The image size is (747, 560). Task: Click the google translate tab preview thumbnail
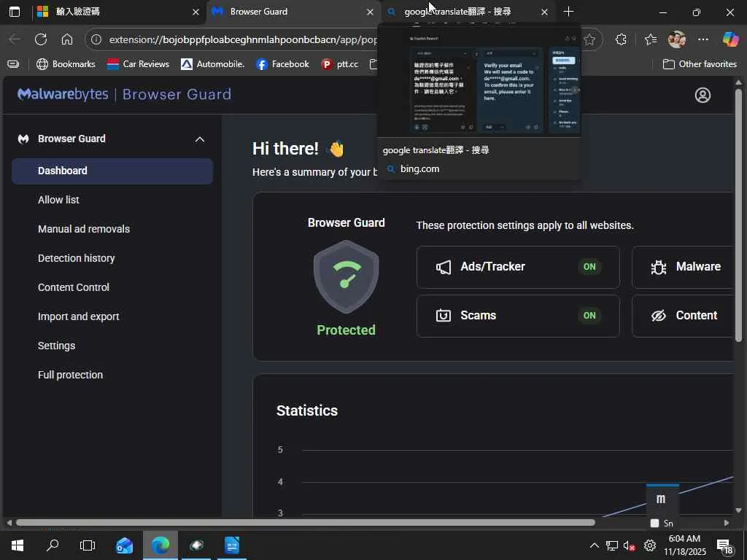click(x=479, y=82)
